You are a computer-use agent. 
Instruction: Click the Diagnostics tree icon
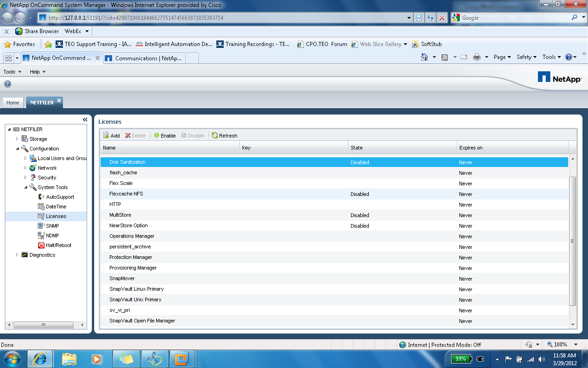[25, 255]
